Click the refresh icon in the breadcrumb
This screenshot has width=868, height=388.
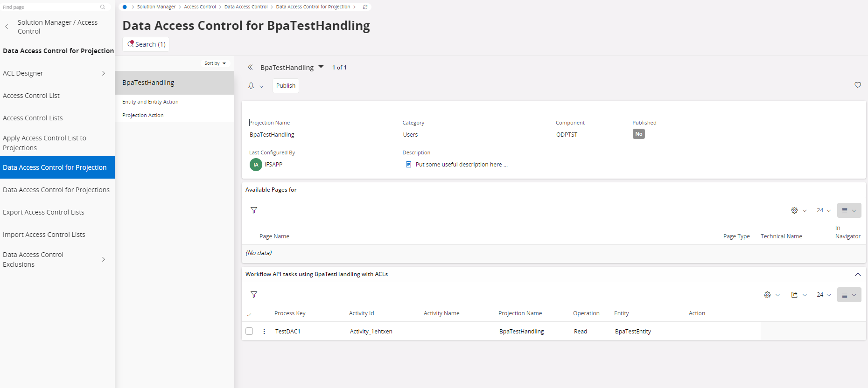click(x=365, y=7)
